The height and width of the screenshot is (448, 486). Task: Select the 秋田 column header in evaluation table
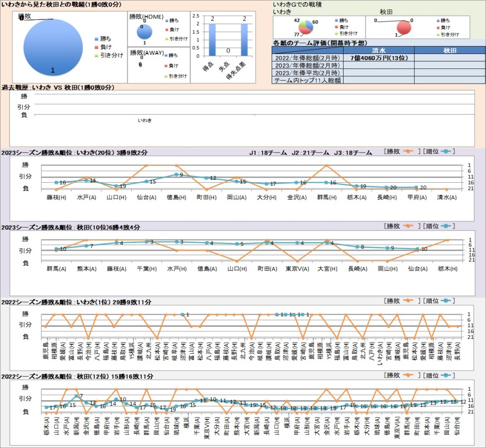coord(450,51)
